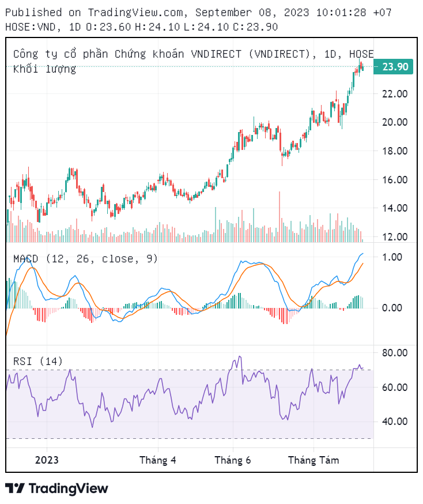Select the MACD (12, 26, close, 9) label
The width and height of the screenshot is (423, 504).
(85, 259)
